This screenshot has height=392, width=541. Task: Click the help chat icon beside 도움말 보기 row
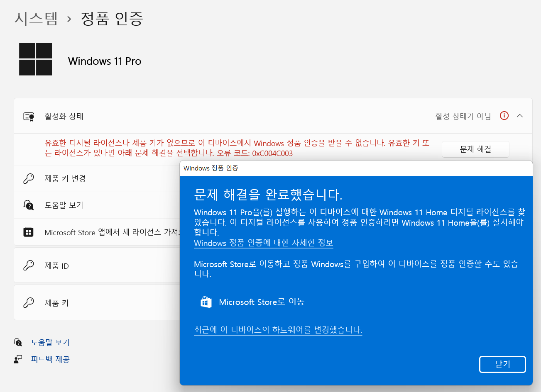tap(29, 205)
